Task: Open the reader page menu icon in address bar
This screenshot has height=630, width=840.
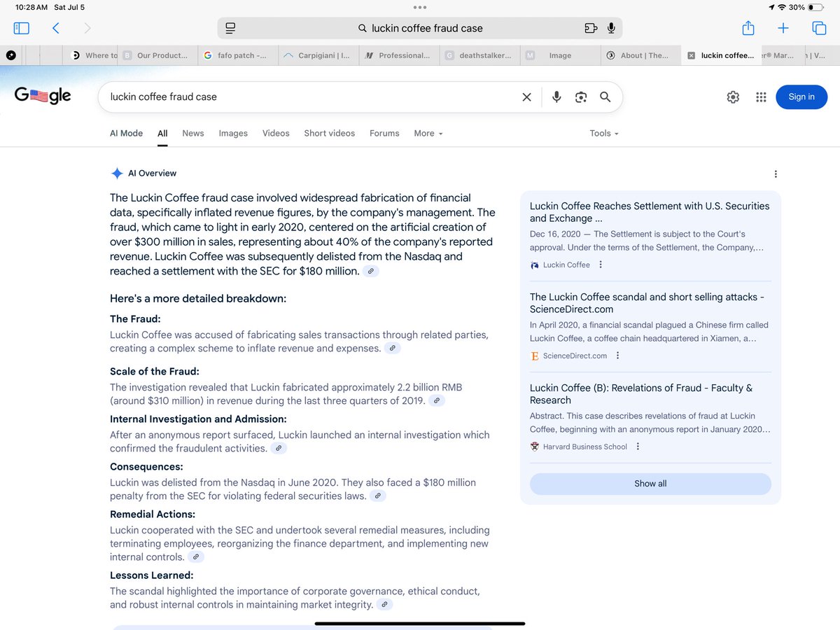Action: point(231,28)
